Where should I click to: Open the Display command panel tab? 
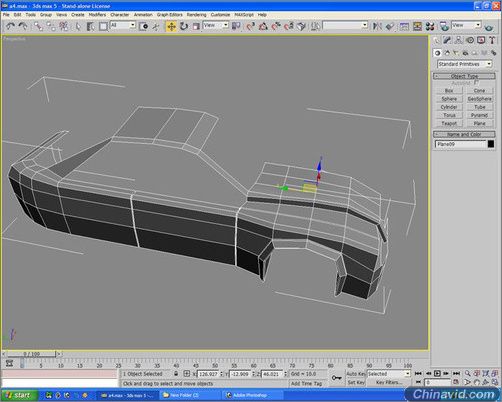coord(481,40)
